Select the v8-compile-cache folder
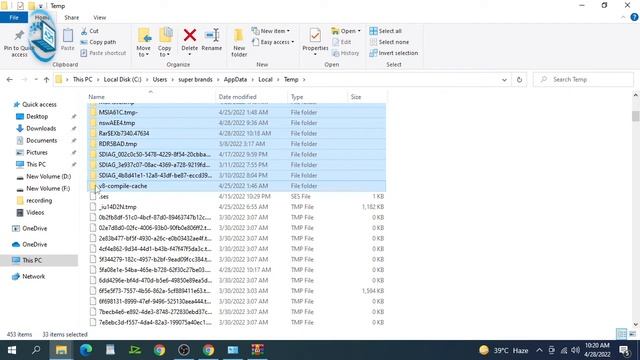This screenshot has width=640, height=360. click(236, 186)
